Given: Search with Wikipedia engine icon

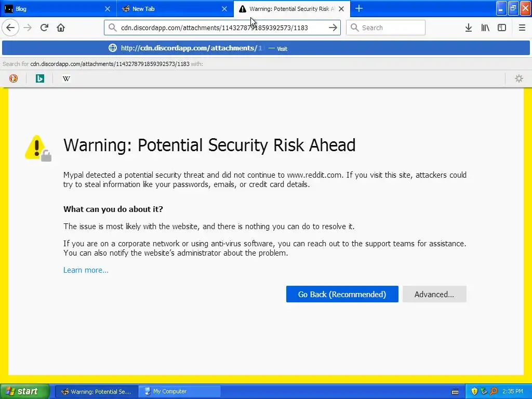Looking at the screenshot, I should coord(66,79).
